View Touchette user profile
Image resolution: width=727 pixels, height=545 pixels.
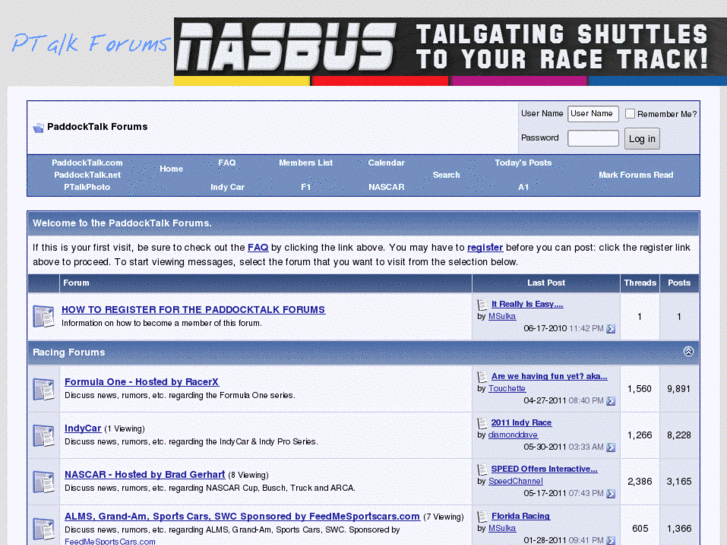pyautogui.click(x=507, y=388)
